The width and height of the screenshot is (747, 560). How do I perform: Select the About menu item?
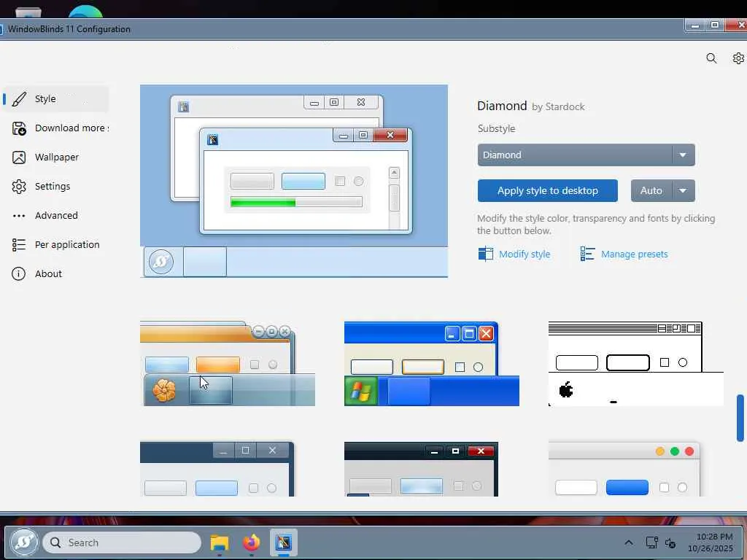click(x=56, y=274)
